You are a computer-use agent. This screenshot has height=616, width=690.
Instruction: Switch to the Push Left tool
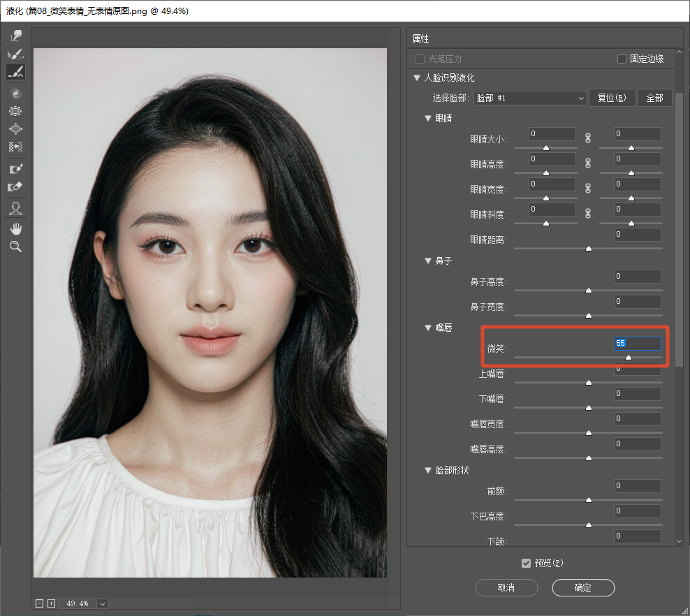click(x=16, y=147)
